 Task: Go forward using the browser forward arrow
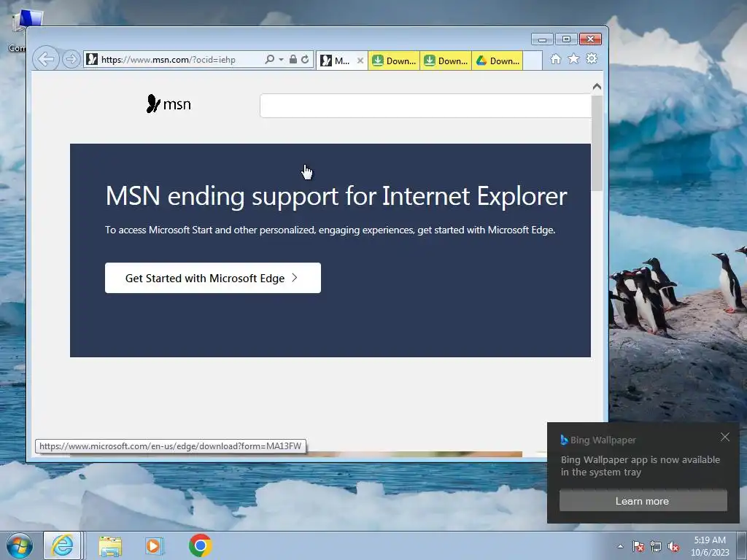point(71,60)
